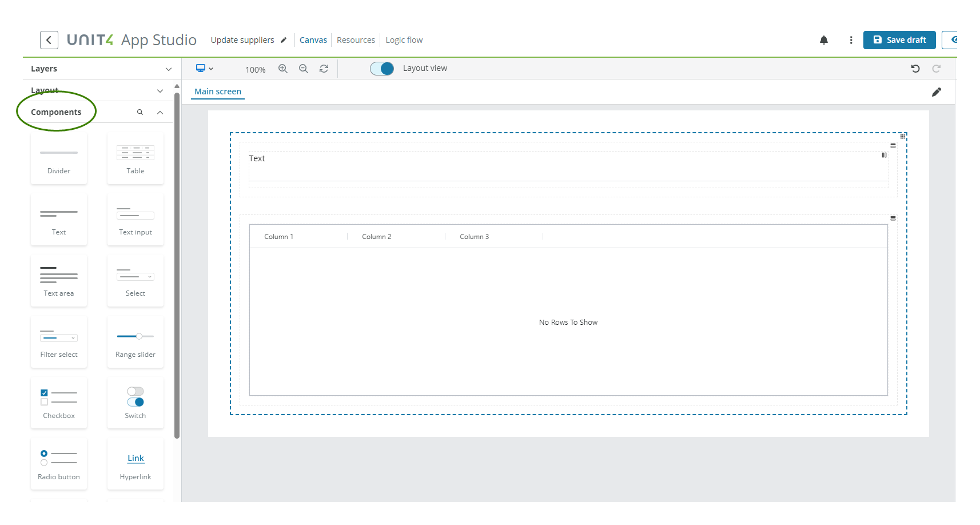Screen dimensions: 980x525
Task: Open the device type dropdown
Action: click(x=204, y=68)
